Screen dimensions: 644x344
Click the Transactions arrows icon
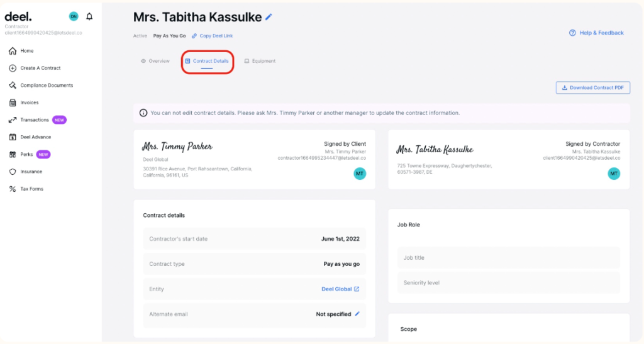tap(13, 120)
